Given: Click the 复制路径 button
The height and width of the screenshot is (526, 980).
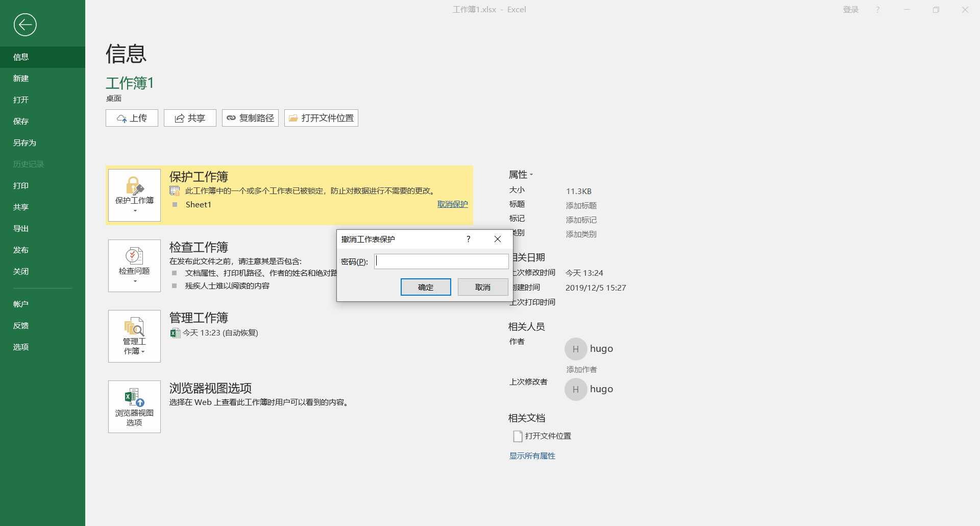Looking at the screenshot, I should pyautogui.click(x=250, y=118).
